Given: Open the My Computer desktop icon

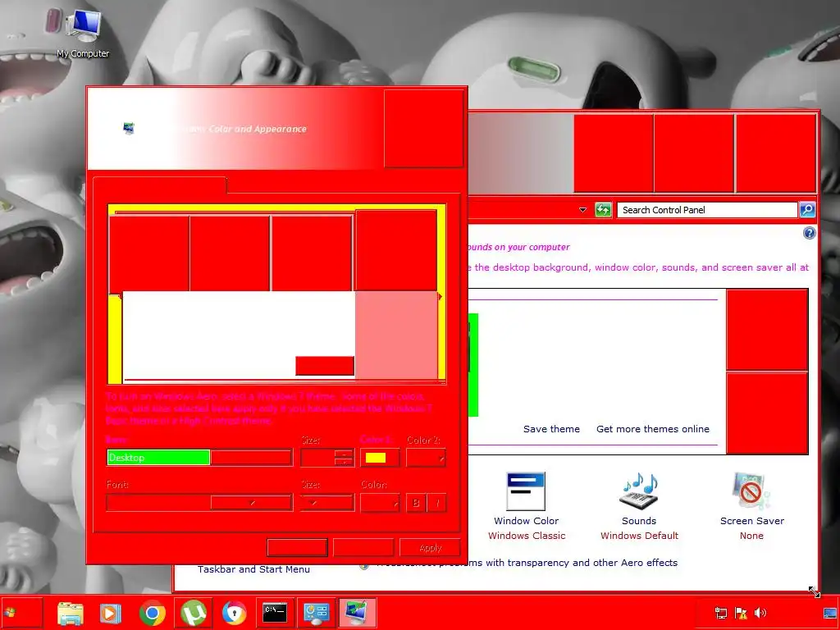Looking at the screenshot, I should [x=83, y=32].
